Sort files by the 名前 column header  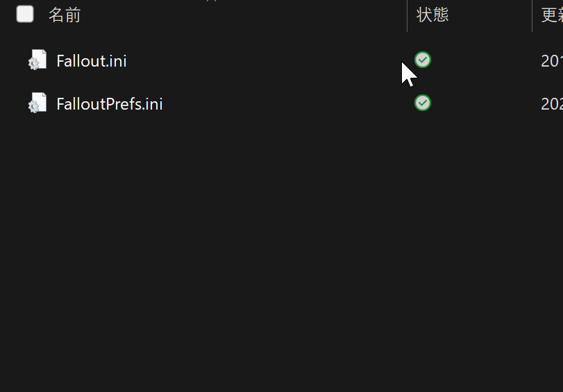[x=65, y=15]
